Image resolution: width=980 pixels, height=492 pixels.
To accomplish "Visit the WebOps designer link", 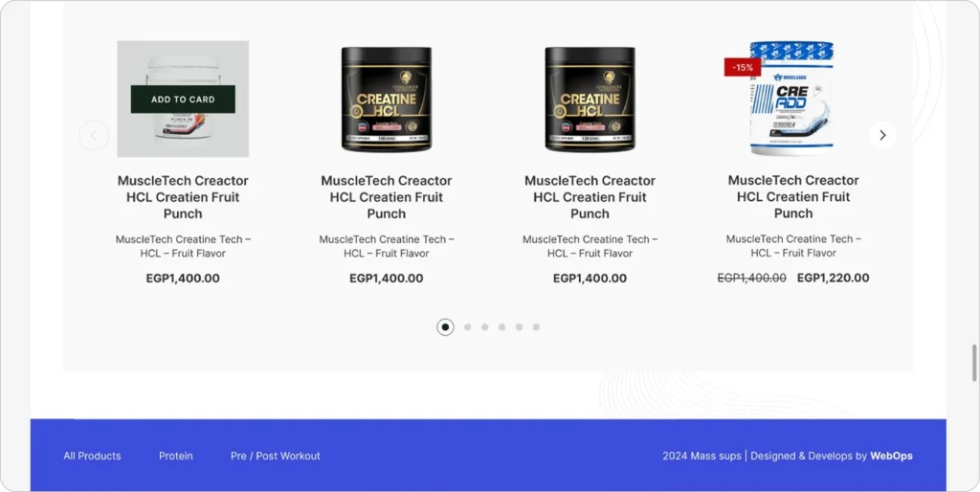I will click(891, 456).
